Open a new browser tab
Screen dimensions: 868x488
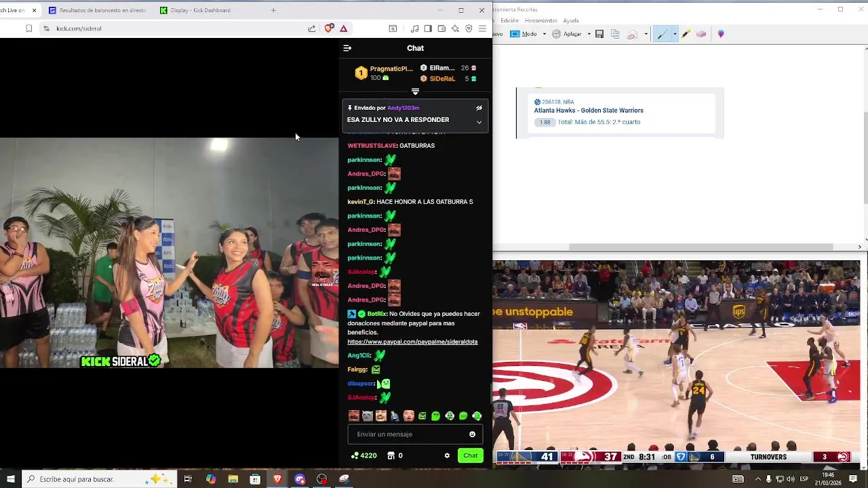pyautogui.click(x=273, y=10)
